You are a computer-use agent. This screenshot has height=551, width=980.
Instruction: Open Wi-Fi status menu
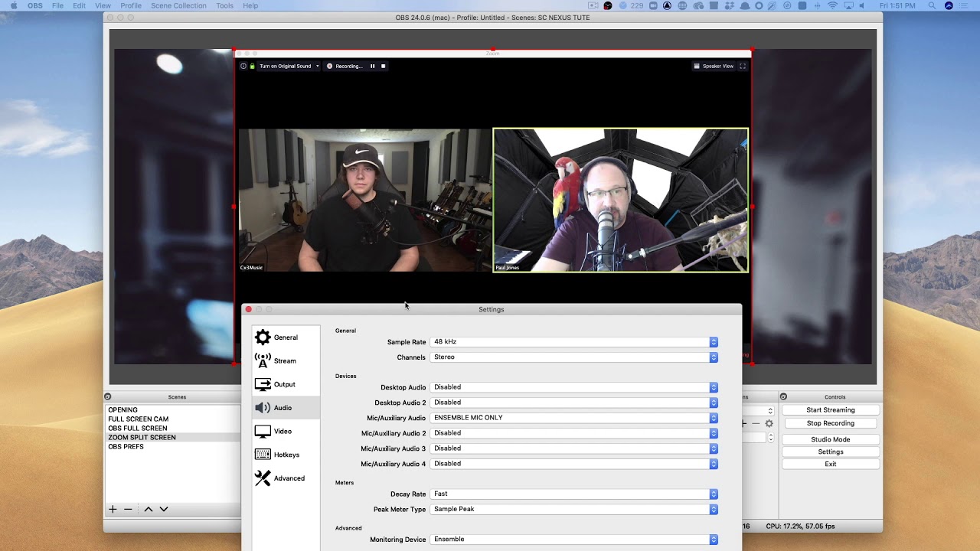click(x=832, y=5)
